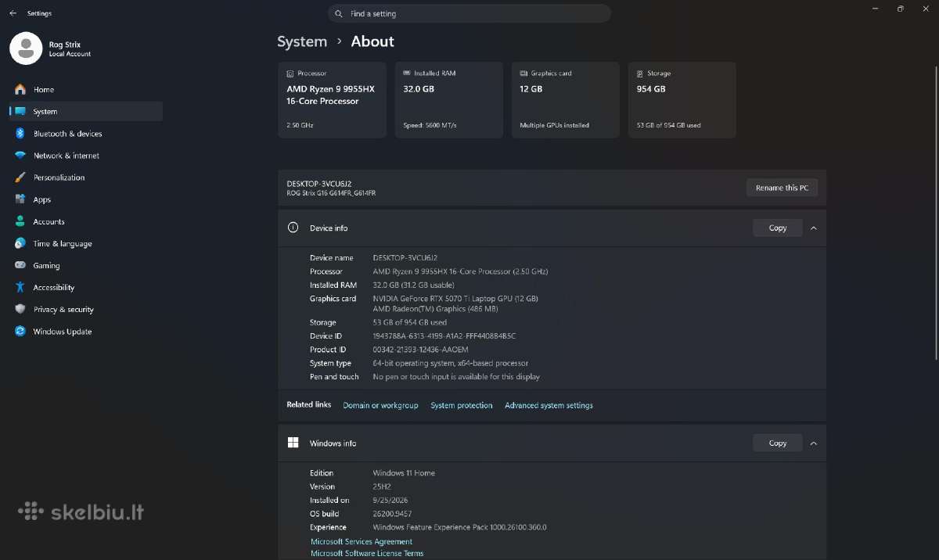Image resolution: width=939 pixels, height=560 pixels.
Task: Collapse the Device info section chevron
Action: coord(814,228)
